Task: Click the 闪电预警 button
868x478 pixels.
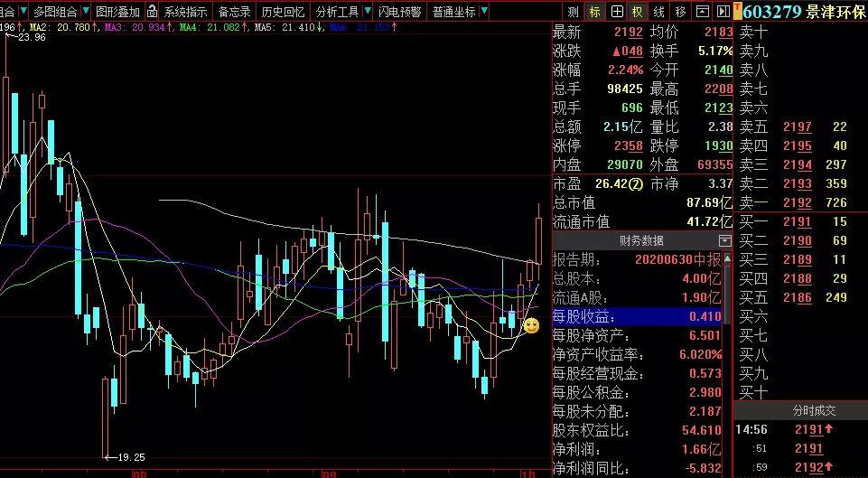Action: (400, 12)
